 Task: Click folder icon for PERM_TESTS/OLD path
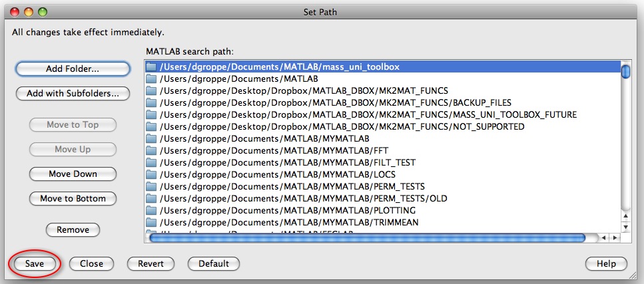[x=152, y=198]
